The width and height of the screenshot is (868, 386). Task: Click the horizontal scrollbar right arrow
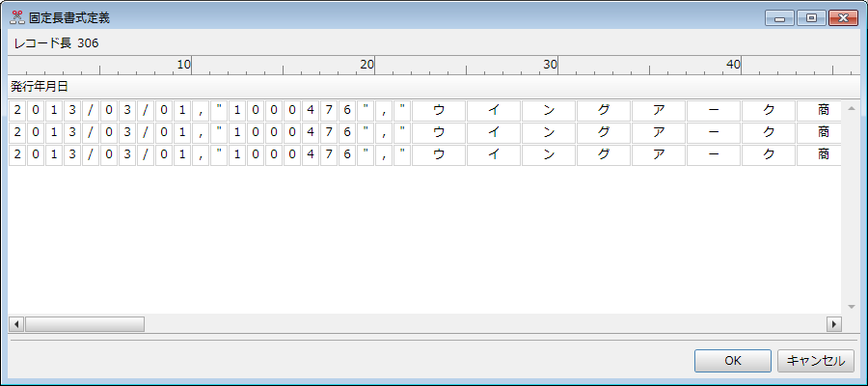tap(833, 324)
